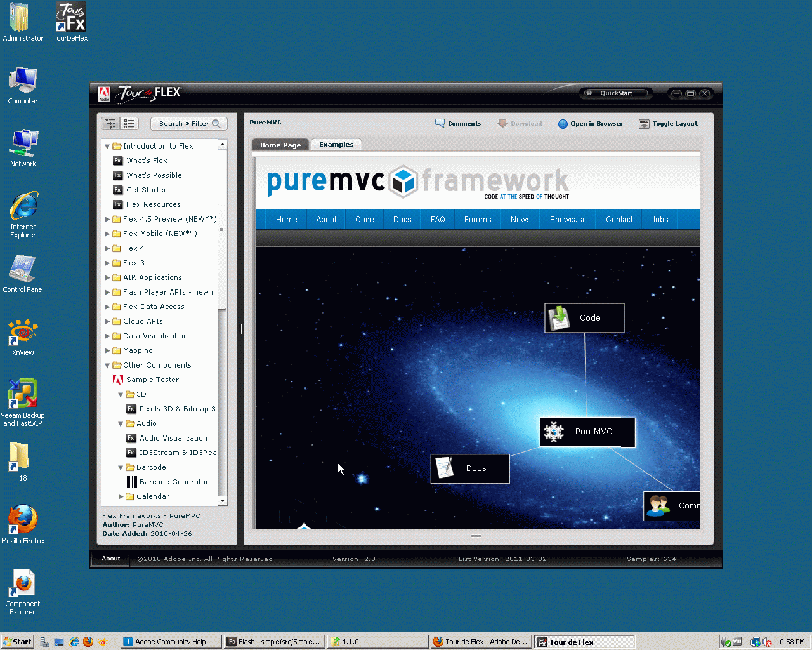Open the Administrator folder on desktop

click(23, 22)
